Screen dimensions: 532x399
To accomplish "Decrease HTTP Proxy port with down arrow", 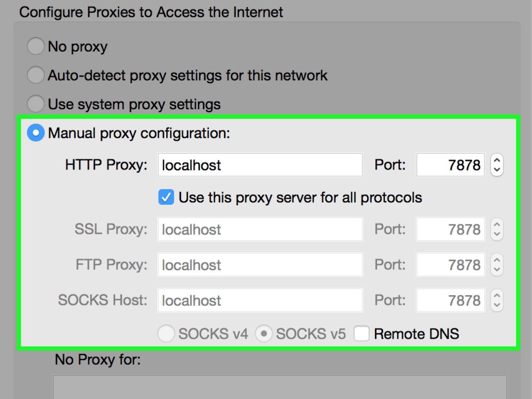I will (497, 170).
